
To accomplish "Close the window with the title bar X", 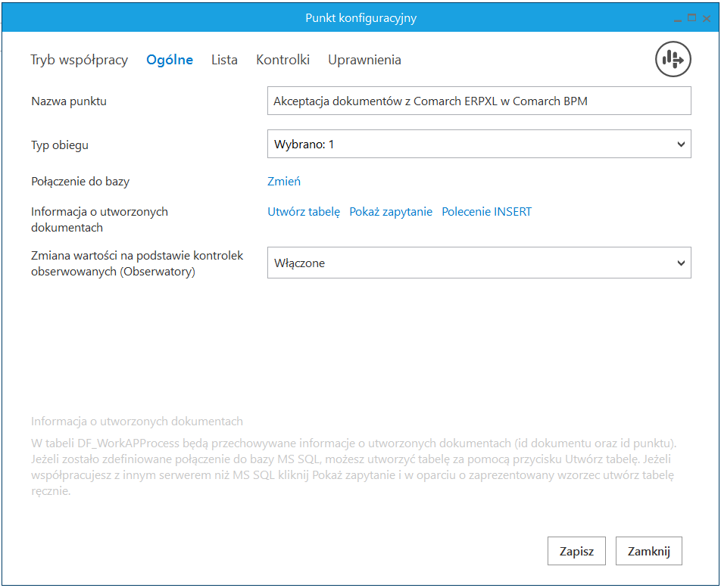I will click(x=706, y=17).
